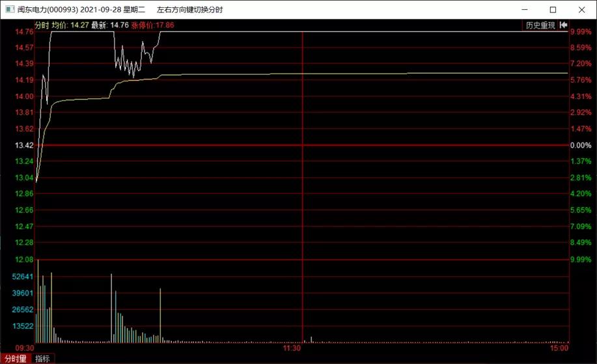Click the 最新: 14.76 readout
Image resolution: width=597 pixels, height=364 pixels.
click(x=109, y=25)
